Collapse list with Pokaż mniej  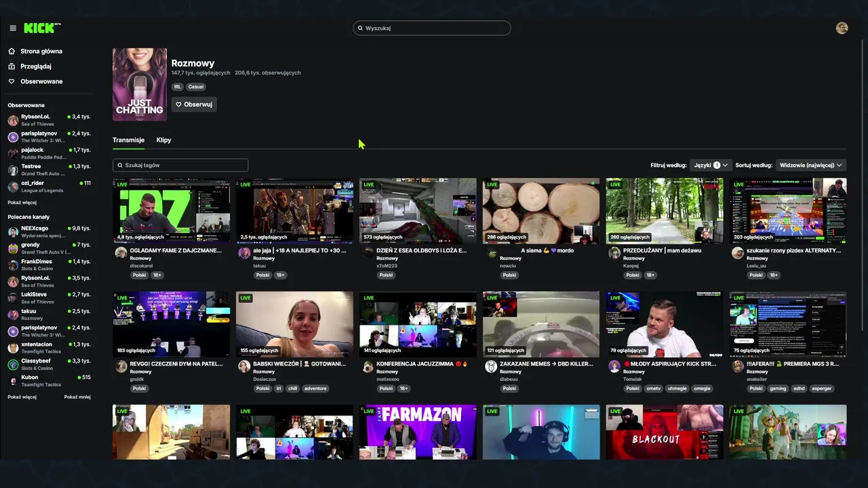(x=77, y=396)
